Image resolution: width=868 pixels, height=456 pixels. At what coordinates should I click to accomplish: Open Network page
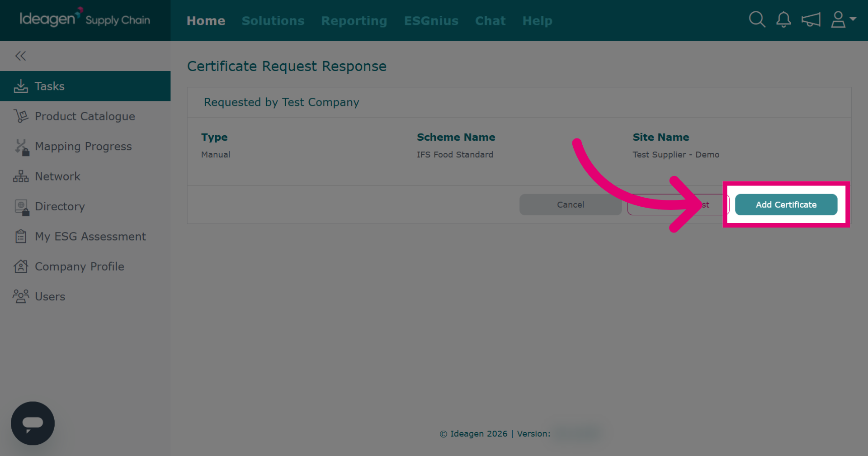57,176
